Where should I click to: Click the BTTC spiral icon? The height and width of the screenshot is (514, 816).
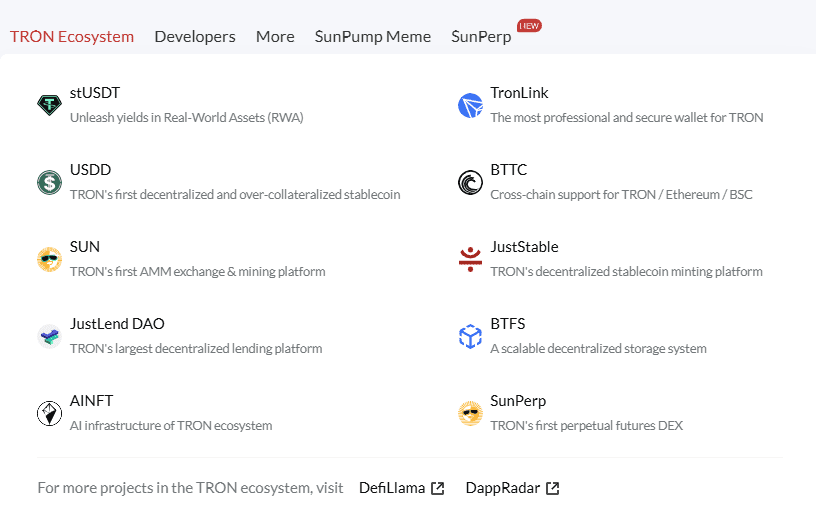(470, 182)
